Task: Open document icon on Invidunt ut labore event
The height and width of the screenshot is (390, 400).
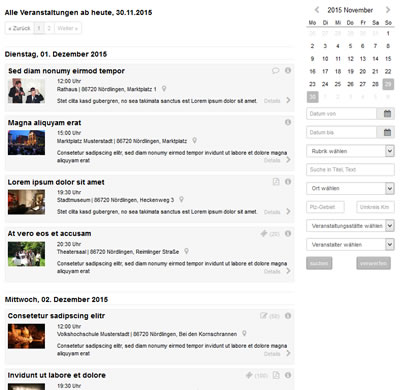Action: tap(276, 375)
